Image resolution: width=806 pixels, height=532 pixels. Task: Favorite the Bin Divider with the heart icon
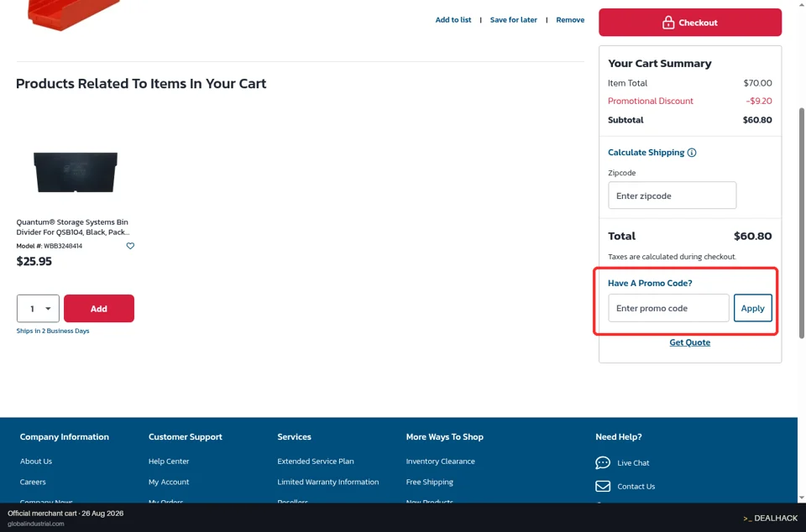click(x=130, y=246)
